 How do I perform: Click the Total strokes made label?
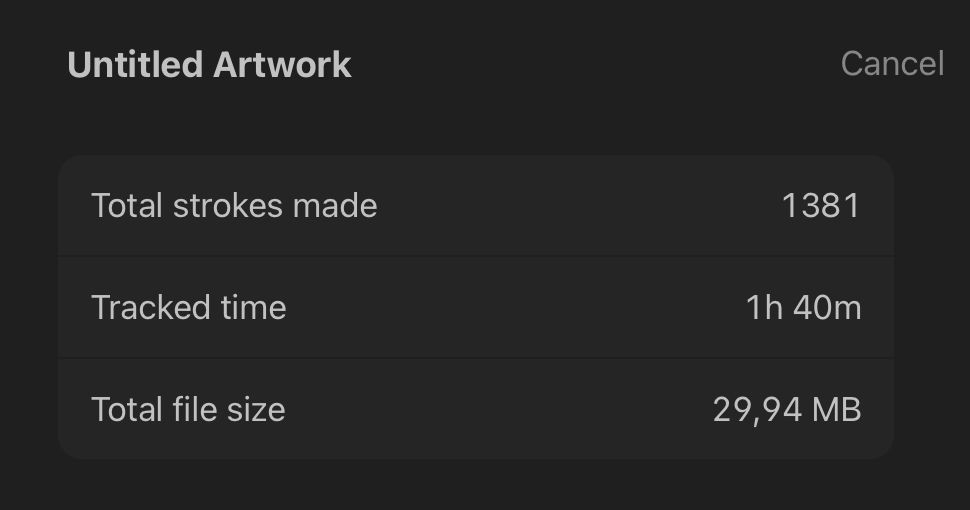click(x=234, y=205)
